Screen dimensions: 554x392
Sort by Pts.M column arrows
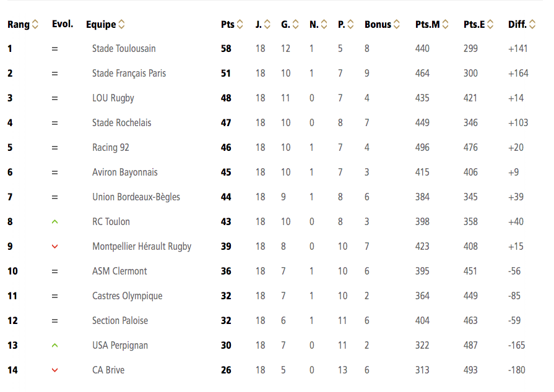[446, 24]
